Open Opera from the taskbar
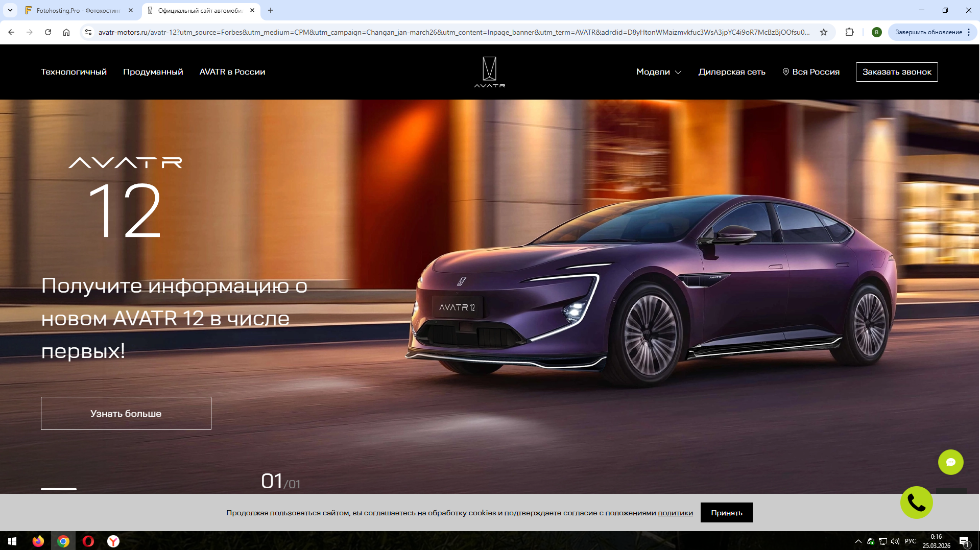This screenshot has height=550, width=980. pyautogui.click(x=88, y=541)
